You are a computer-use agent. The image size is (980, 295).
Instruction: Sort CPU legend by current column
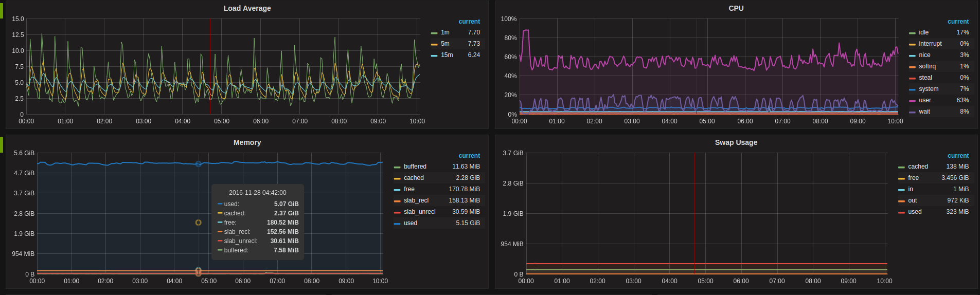pos(957,22)
